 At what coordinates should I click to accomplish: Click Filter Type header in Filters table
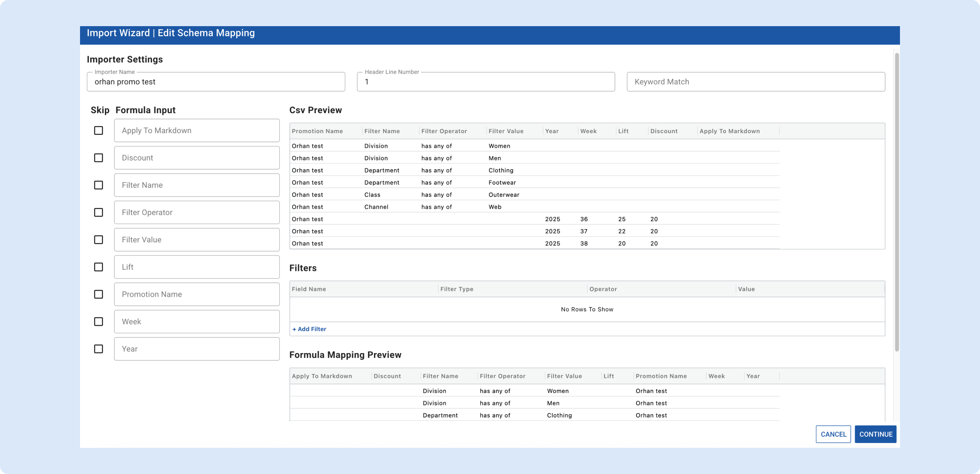[x=457, y=289]
